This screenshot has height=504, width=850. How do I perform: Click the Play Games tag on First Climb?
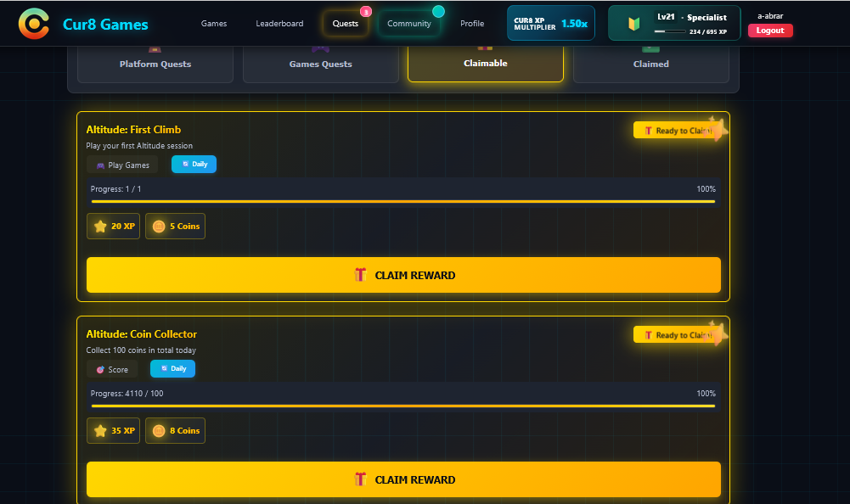click(x=122, y=165)
